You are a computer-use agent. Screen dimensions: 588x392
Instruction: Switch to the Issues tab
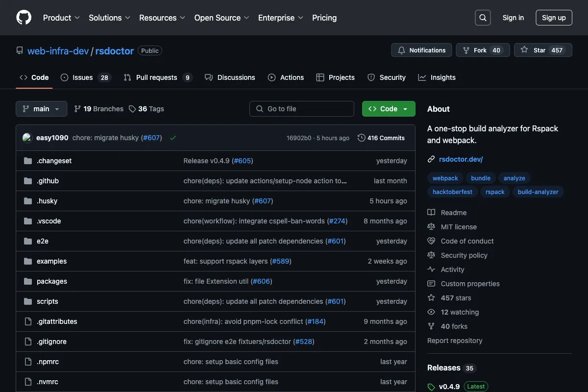[x=86, y=77]
